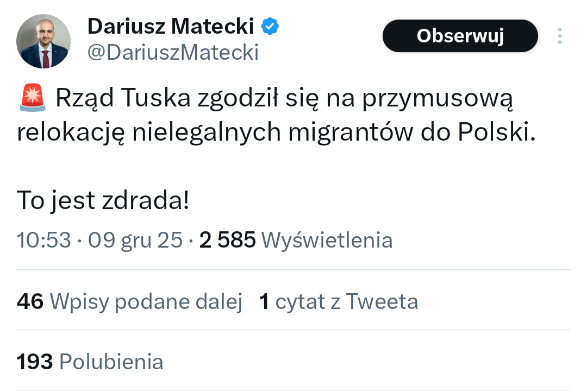Image resolution: width=587 pixels, height=392 pixels.
Task: Open the 1 cytat z Tweeta list
Action: tap(339, 301)
